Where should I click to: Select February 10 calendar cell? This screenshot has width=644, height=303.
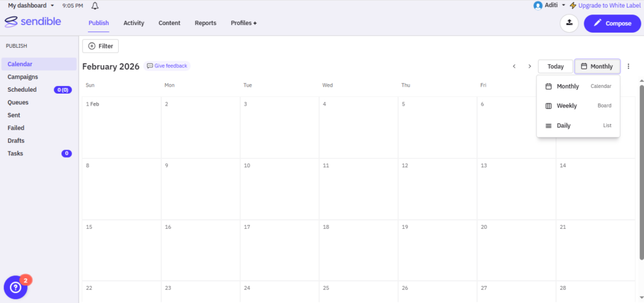click(x=280, y=189)
